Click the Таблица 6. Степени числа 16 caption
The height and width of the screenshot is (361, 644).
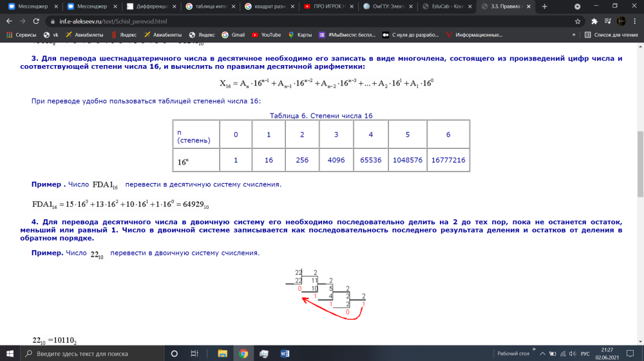(x=321, y=115)
